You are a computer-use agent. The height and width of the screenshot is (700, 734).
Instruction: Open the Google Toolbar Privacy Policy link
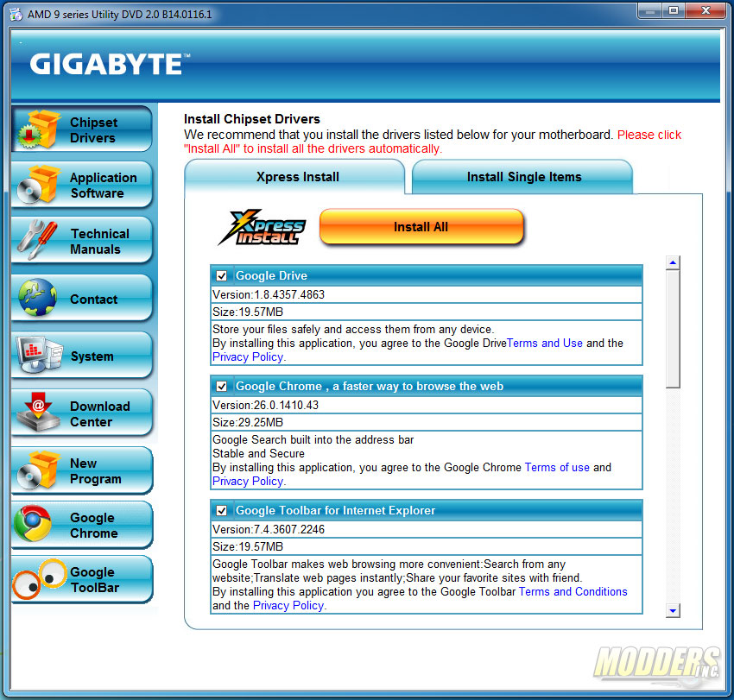coord(288,605)
